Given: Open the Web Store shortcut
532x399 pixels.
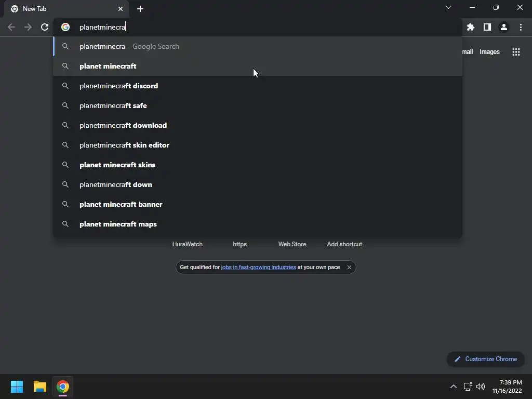Looking at the screenshot, I should pos(292,244).
